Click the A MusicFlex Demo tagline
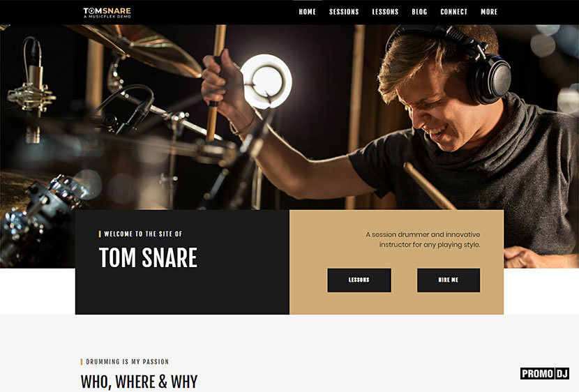 click(107, 17)
